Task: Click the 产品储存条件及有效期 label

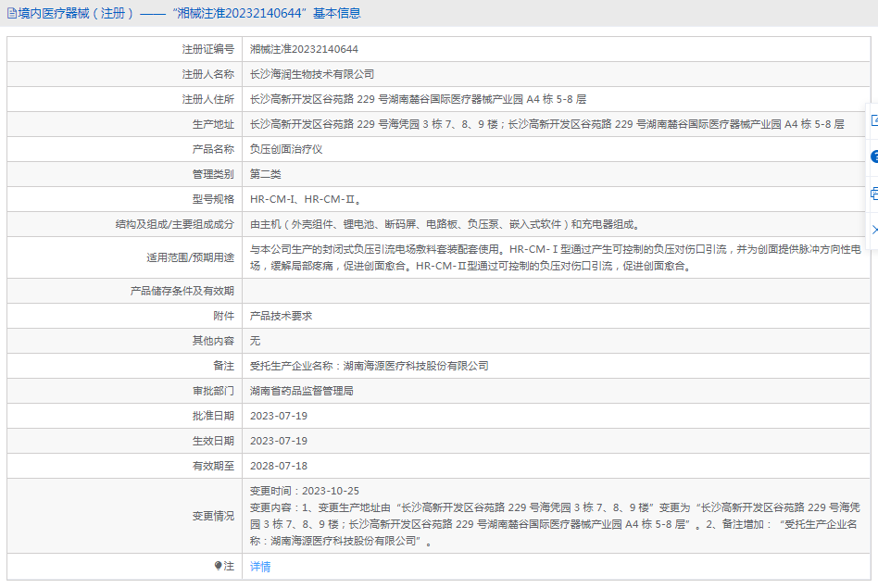Action: (182, 291)
